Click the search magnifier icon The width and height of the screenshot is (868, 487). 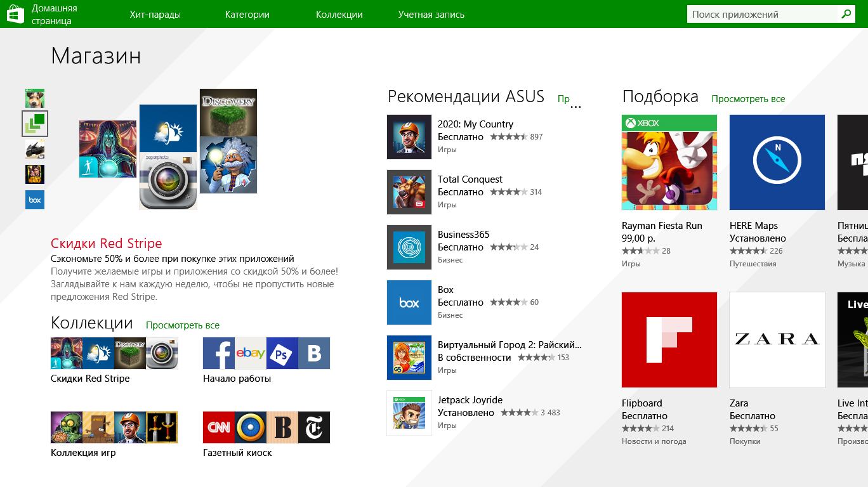click(846, 14)
